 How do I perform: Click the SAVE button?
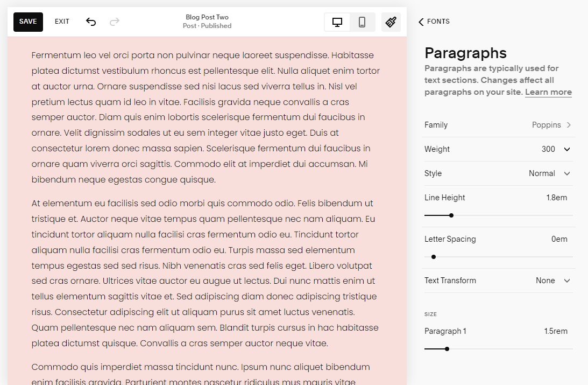pyautogui.click(x=28, y=22)
